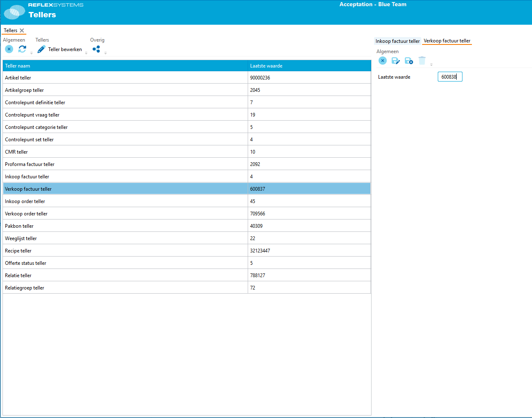Expand the Tellers toolbar group chevron
Image resolution: width=532 pixels, height=418 pixels.
(x=86, y=53)
